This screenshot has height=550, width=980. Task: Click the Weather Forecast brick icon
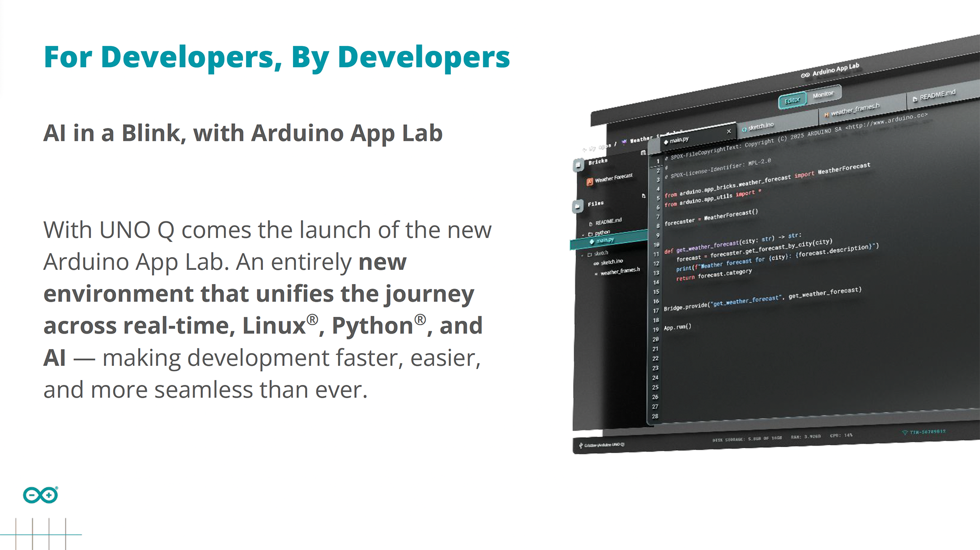[590, 182]
